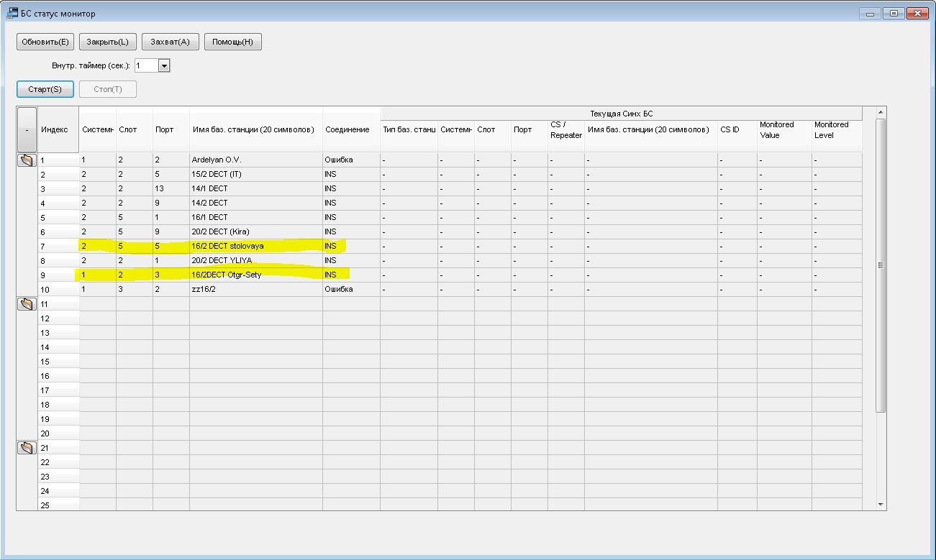Click the CS / Repeater column header
The width and height of the screenshot is (936, 560).
[566, 129]
